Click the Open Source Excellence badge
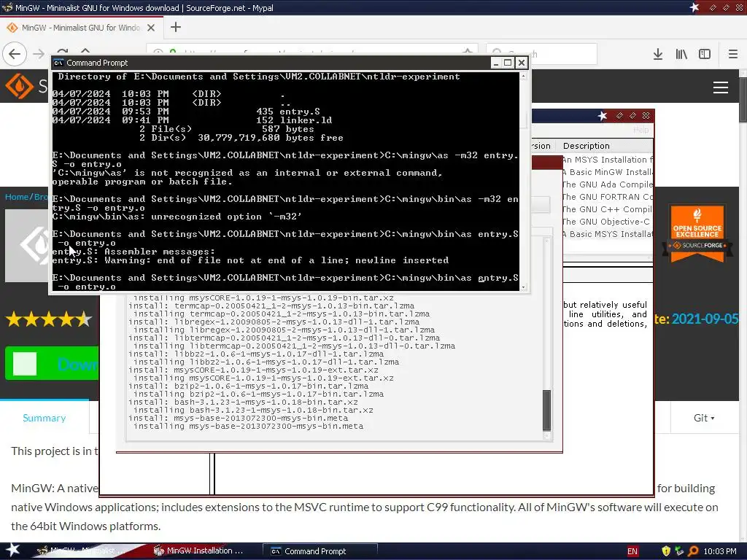Viewport: 747px width, 560px height. click(x=697, y=233)
